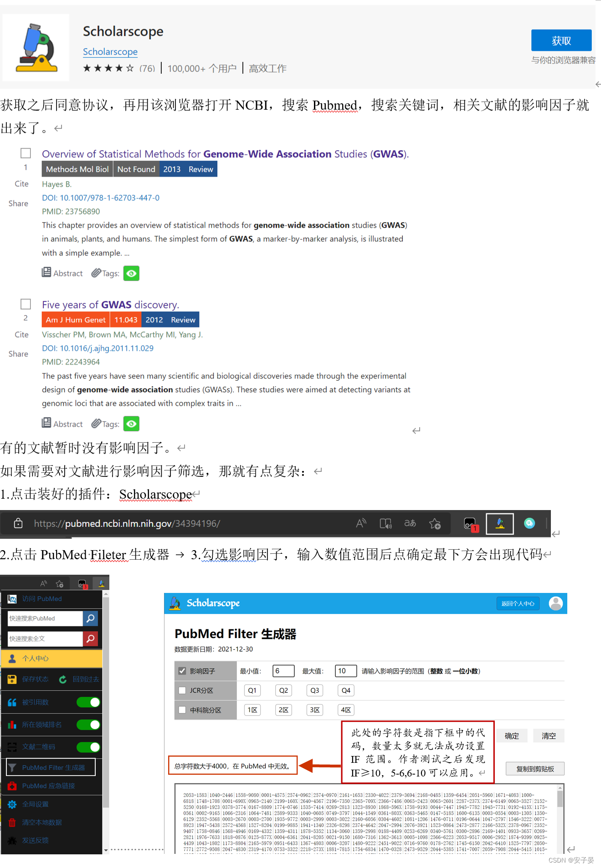
Task: Check the box for Five years of GWAS discovery
Action: [x=26, y=304]
